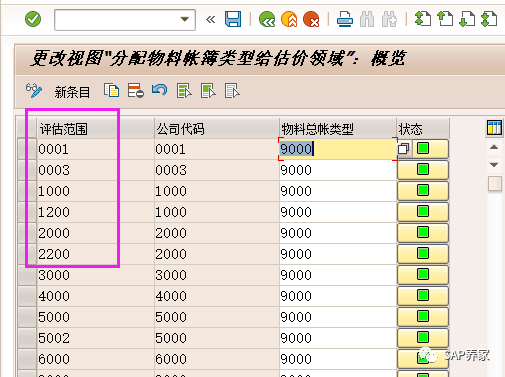The image size is (505, 377).
Task: Click the 状态 column header
Action: click(423, 129)
